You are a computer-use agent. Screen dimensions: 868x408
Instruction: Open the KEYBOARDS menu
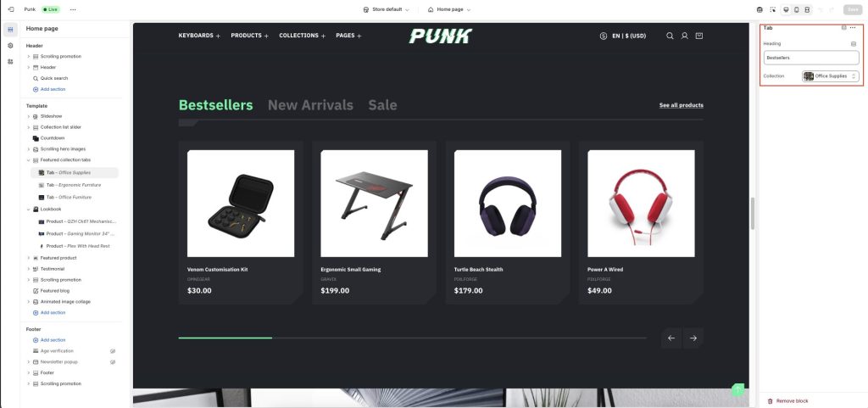point(199,36)
